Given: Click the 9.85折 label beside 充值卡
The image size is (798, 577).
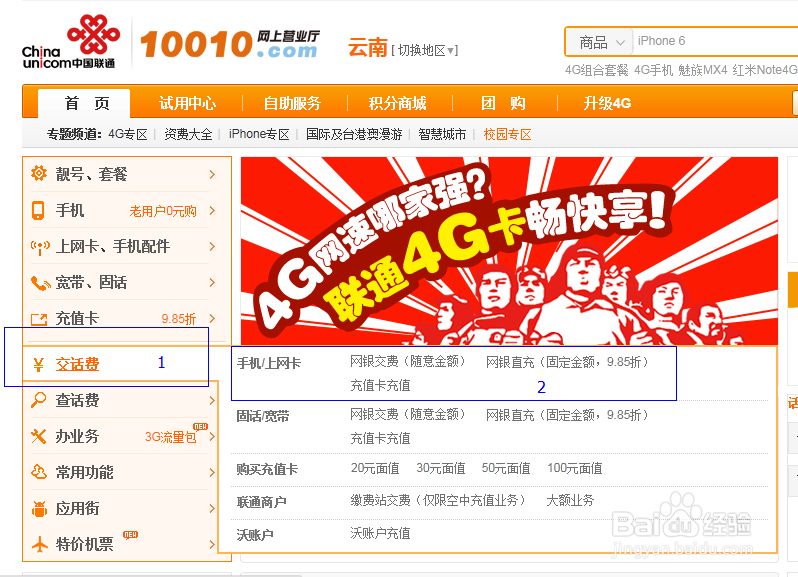Looking at the screenshot, I should pyautogui.click(x=179, y=319).
